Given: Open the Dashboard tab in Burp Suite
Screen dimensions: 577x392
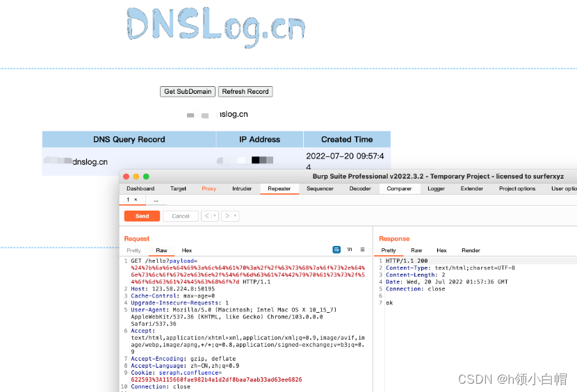Looking at the screenshot, I should pos(140,188).
